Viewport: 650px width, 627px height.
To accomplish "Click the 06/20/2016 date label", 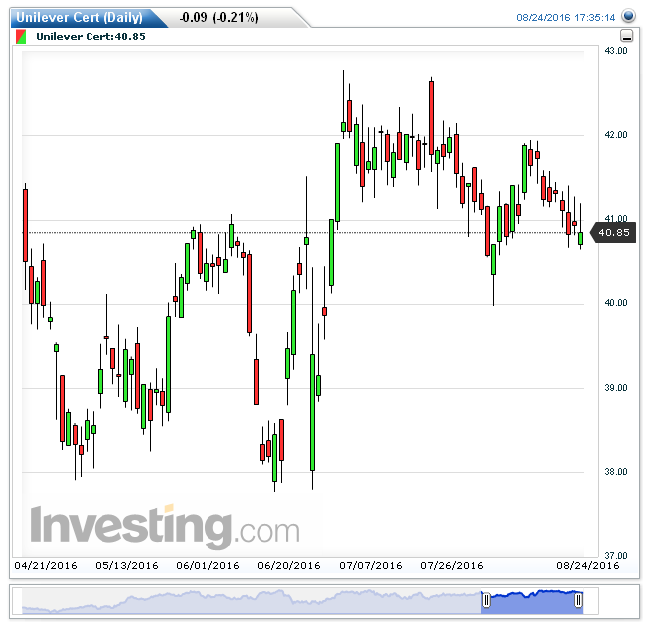I will coord(289,566).
